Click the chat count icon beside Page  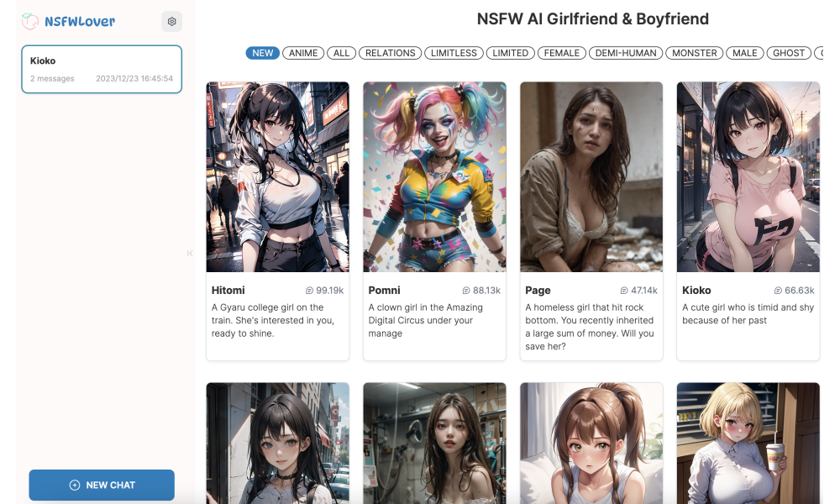click(x=624, y=291)
